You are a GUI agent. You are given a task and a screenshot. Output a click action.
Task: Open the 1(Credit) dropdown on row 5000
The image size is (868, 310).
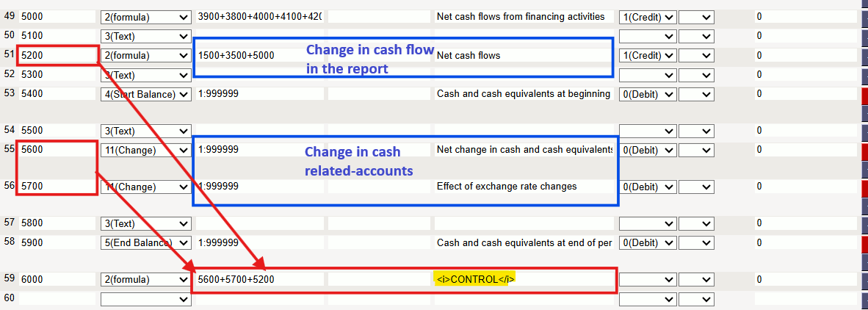coord(647,17)
